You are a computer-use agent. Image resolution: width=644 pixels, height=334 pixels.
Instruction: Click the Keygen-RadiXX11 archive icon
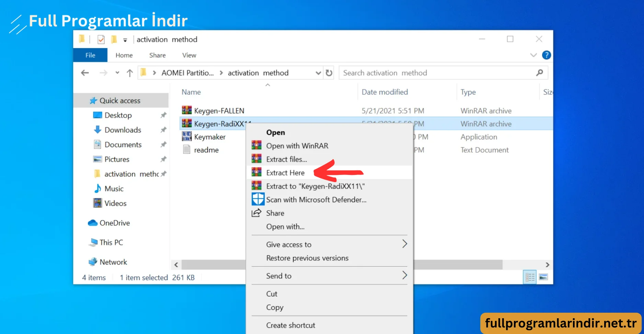pos(187,123)
